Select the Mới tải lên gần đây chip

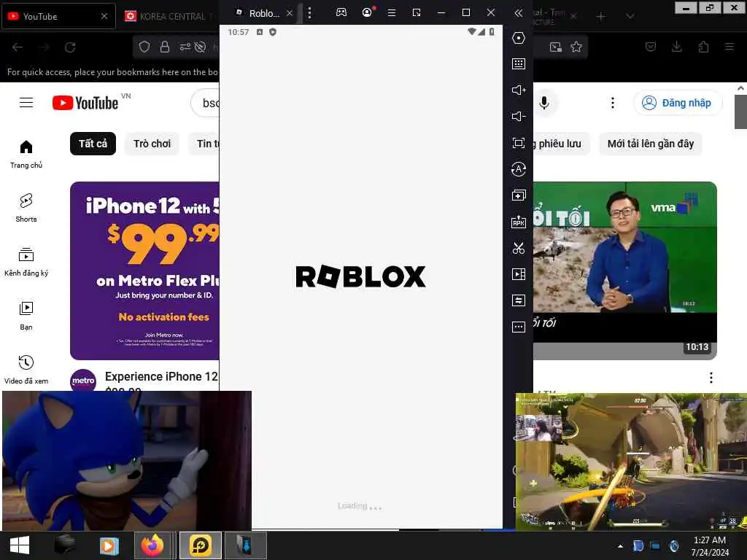point(650,144)
